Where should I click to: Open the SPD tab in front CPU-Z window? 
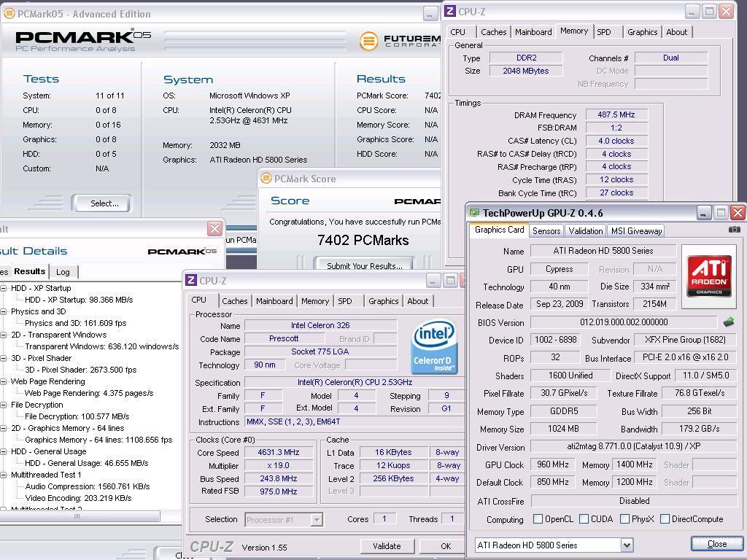coord(345,301)
